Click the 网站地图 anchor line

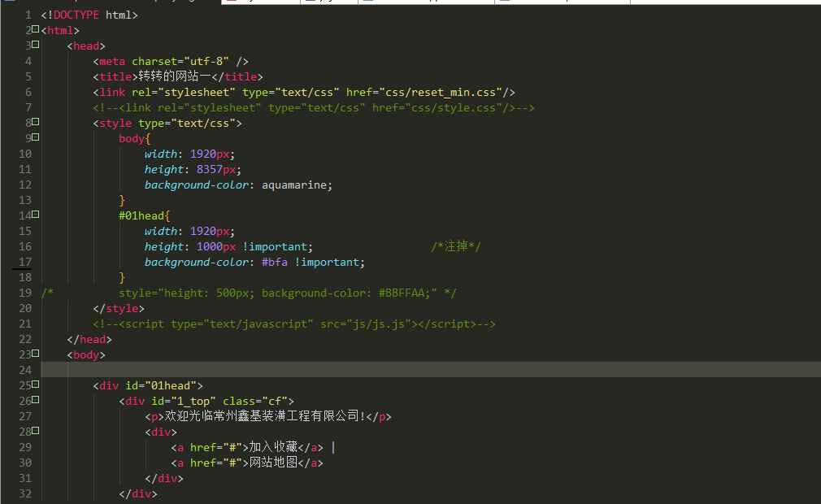tap(247, 463)
